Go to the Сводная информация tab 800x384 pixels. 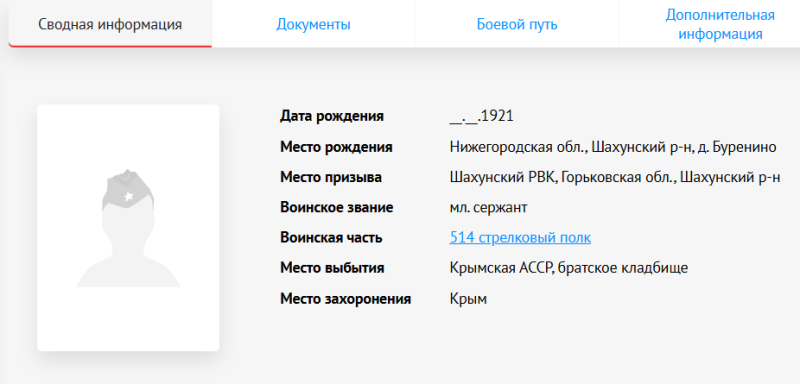click(110, 24)
